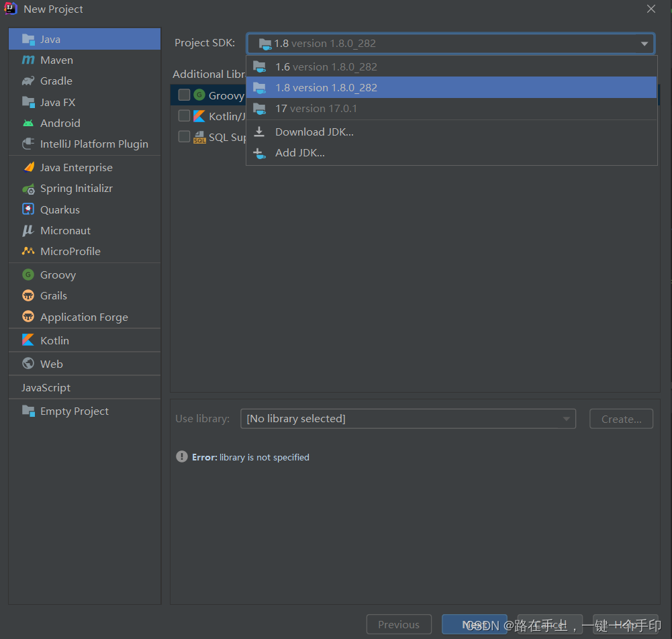Enable the Groovy library checkbox

coord(185,95)
